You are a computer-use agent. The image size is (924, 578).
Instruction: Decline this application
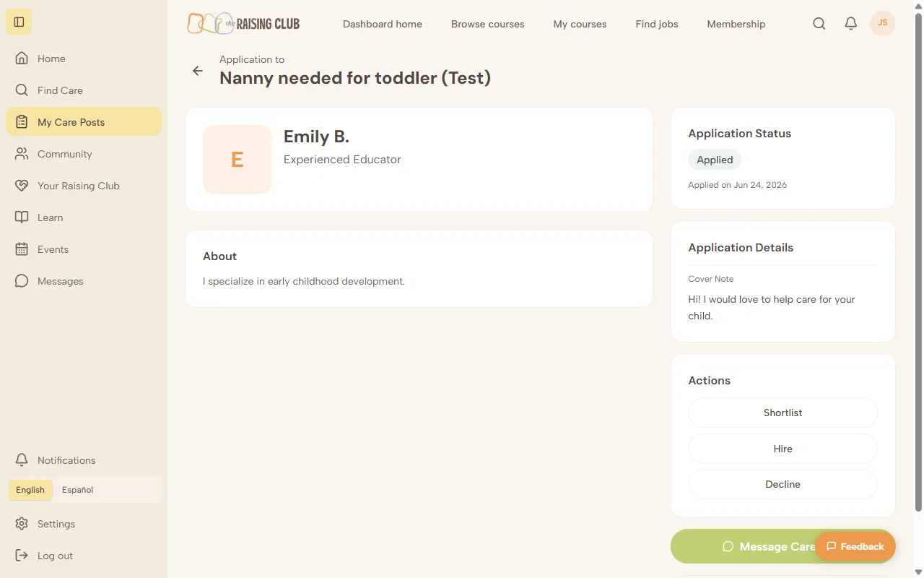pos(783,484)
